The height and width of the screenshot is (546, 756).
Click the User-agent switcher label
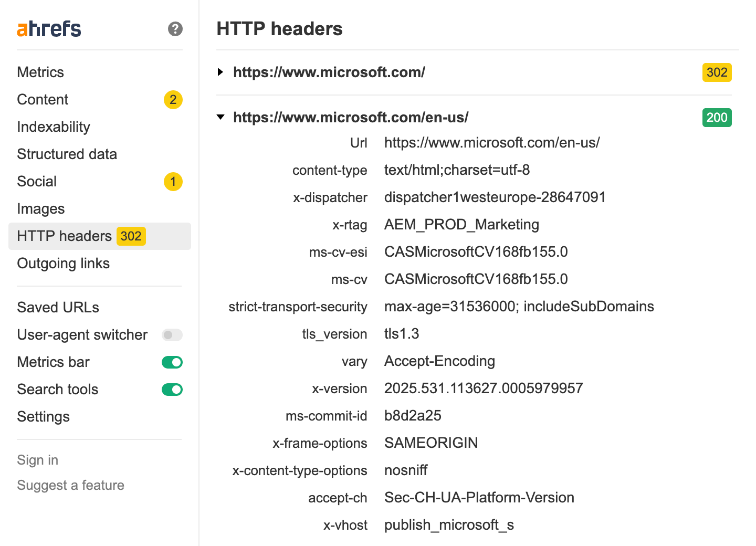82,335
